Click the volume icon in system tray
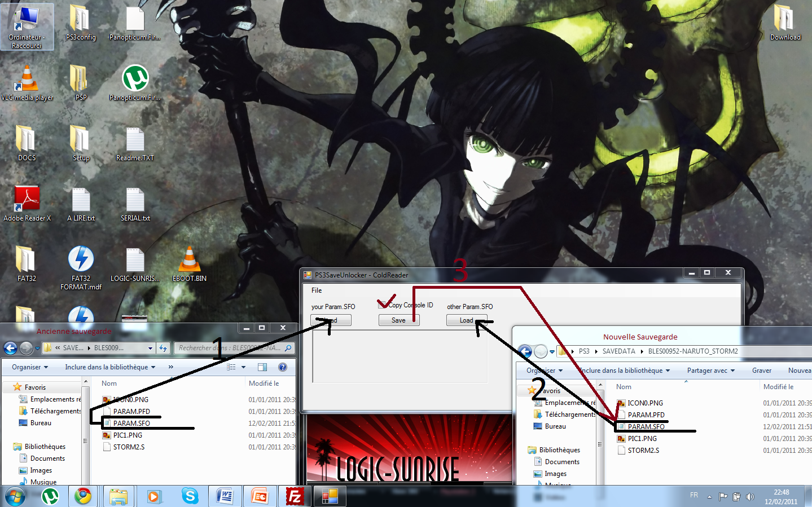Image resolution: width=812 pixels, height=507 pixels. tap(750, 497)
